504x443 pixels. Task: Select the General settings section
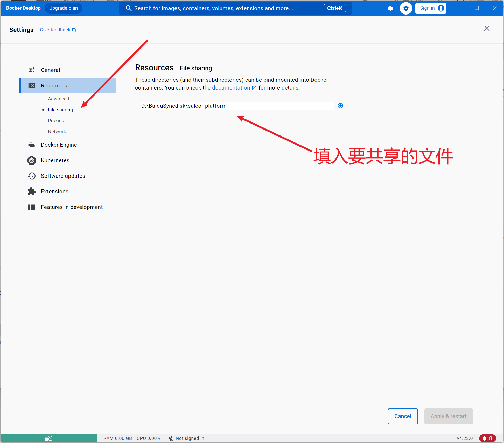tap(50, 70)
